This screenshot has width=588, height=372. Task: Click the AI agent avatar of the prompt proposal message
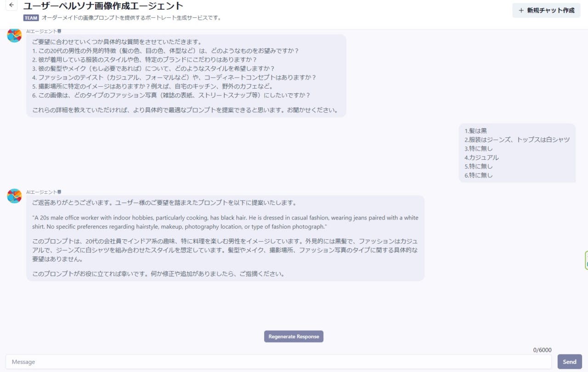(x=14, y=196)
